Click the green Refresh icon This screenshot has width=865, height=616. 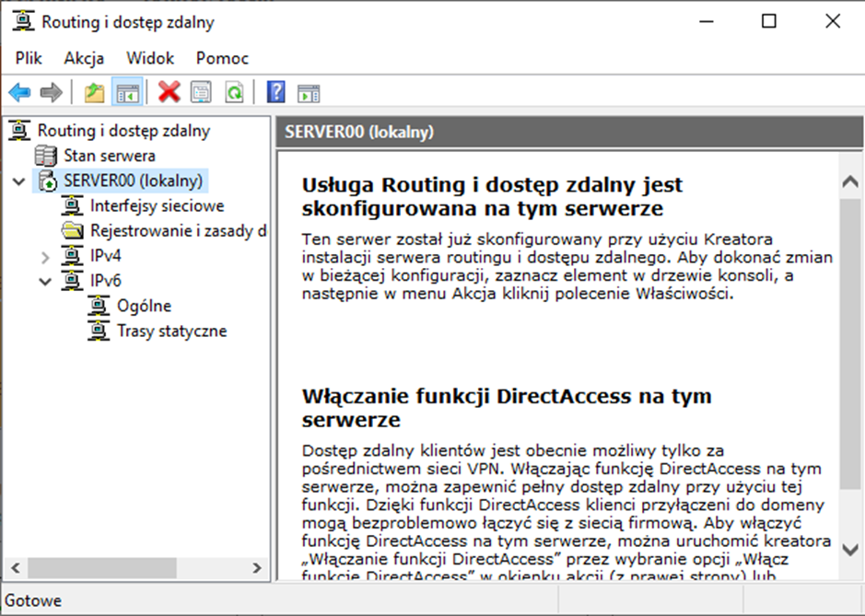(235, 92)
